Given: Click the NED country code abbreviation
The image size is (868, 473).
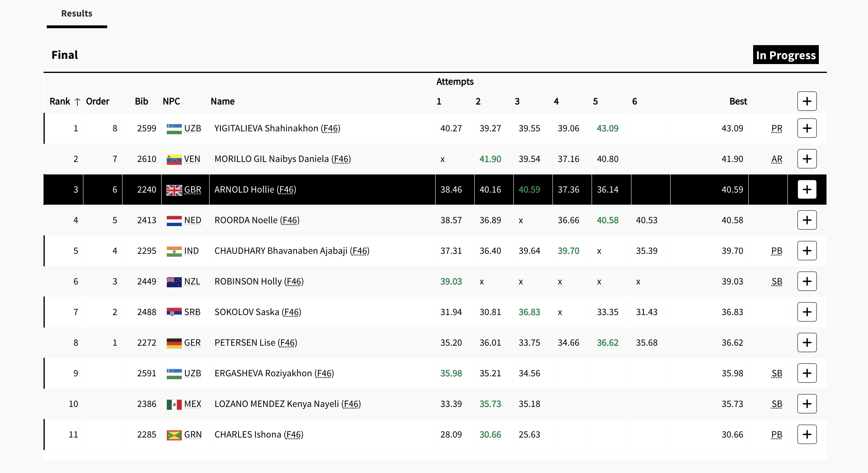Looking at the screenshot, I should [193, 220].
